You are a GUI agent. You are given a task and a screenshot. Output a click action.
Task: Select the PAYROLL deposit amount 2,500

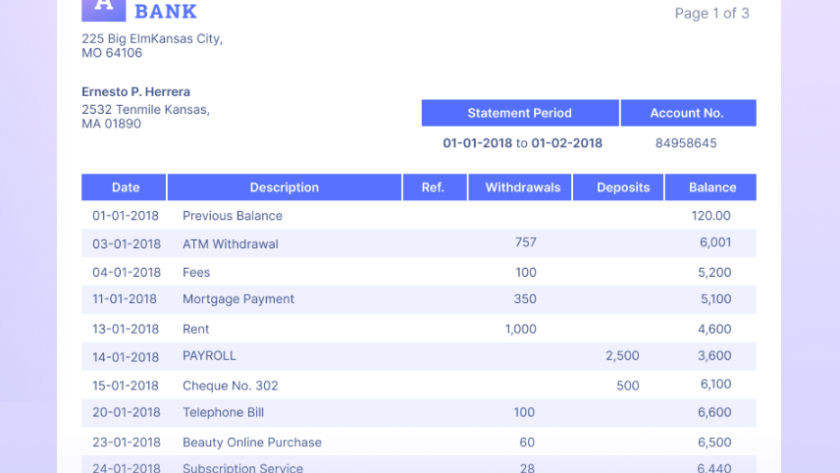pyautogui.click(x=622, y=356)
